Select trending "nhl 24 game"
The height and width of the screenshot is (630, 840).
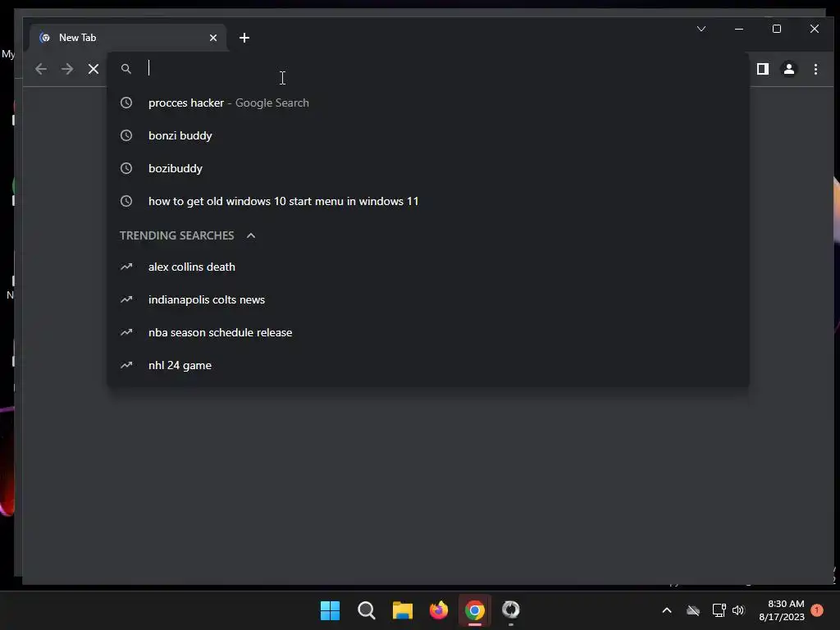coord(428,365)
